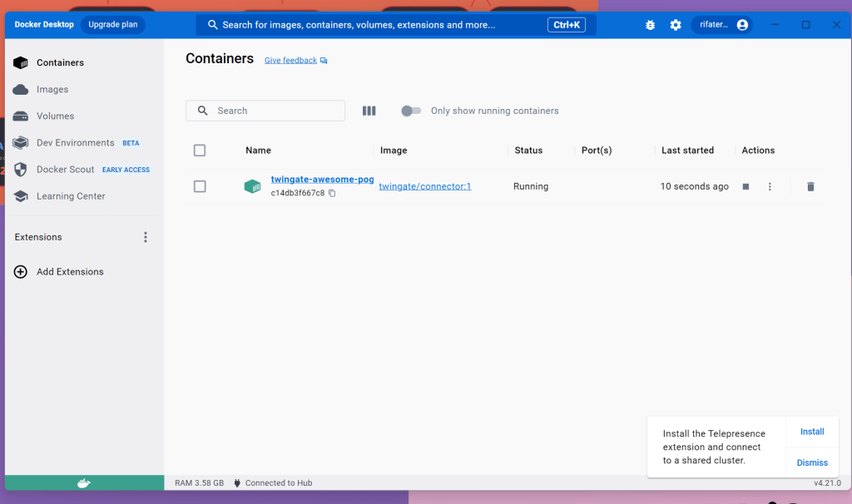Open more actions menu for twingate-awesome-pog

tap(770, 186)
